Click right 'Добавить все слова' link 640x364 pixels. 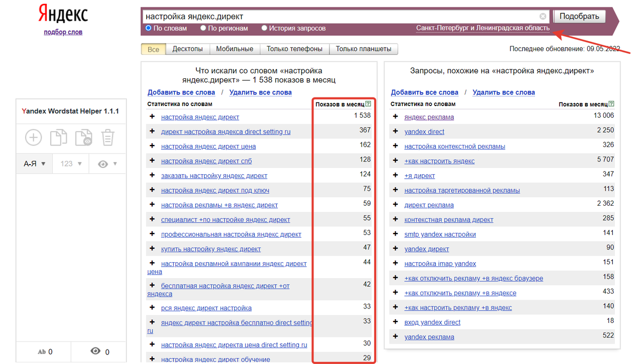425,92
